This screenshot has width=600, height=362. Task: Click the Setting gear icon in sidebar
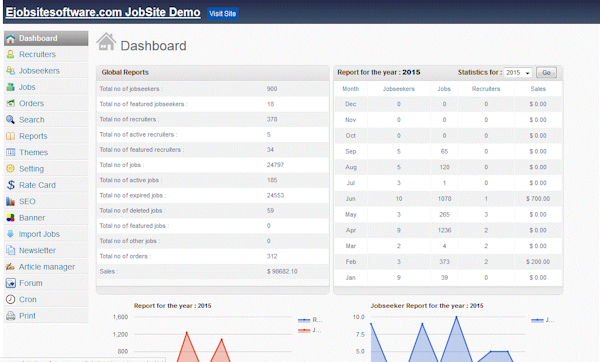tap(10, 169)
